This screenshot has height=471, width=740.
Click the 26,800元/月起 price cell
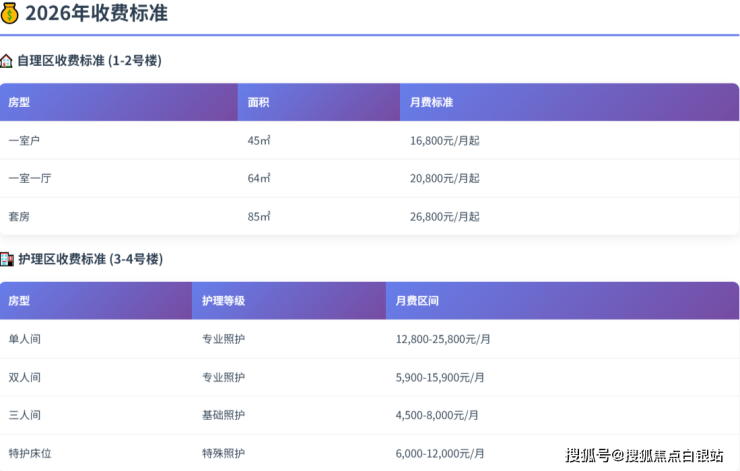click(444, 216)
